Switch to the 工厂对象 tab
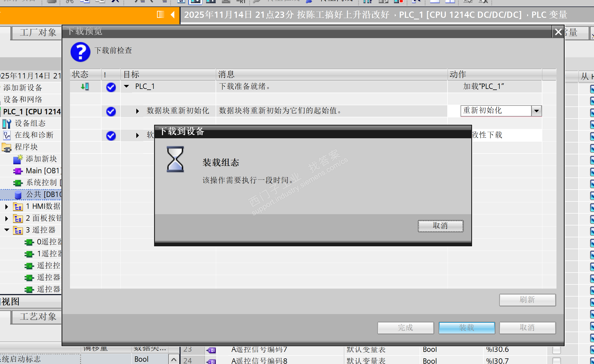Image resolution: width=594 pixels, height=364 pixels. (38, 33)
